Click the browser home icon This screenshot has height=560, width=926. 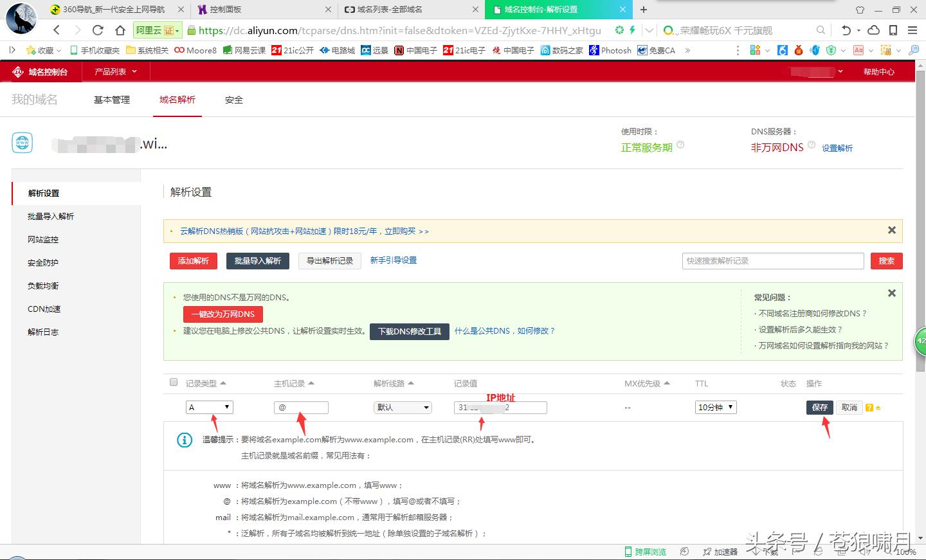point(120,30)
